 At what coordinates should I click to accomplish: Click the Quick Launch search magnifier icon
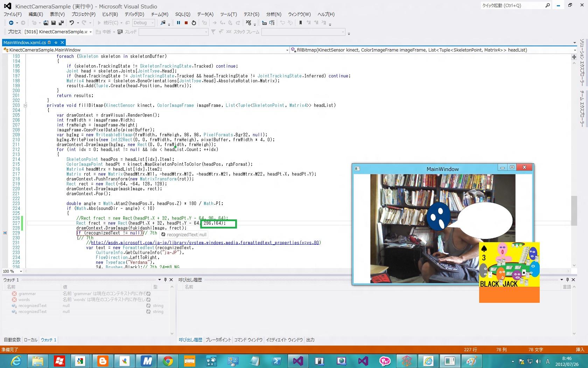[x=548, y=5]
